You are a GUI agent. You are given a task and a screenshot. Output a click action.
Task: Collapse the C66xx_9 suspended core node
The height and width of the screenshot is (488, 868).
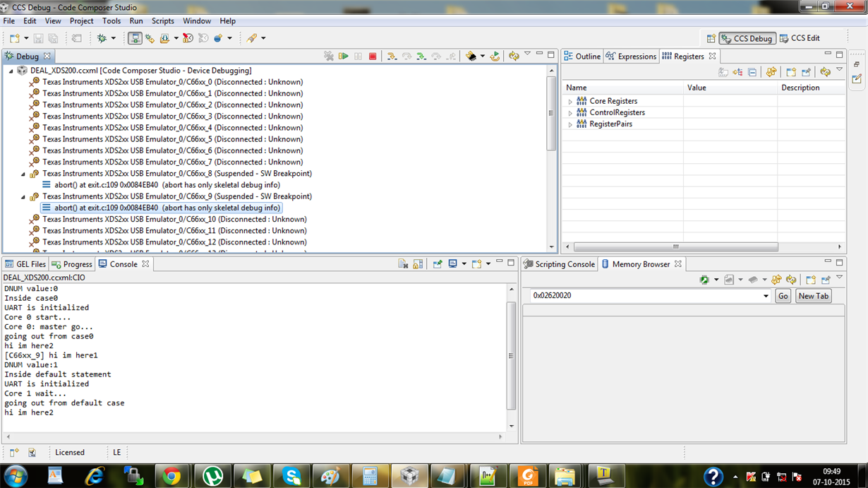tap(23, 197)
